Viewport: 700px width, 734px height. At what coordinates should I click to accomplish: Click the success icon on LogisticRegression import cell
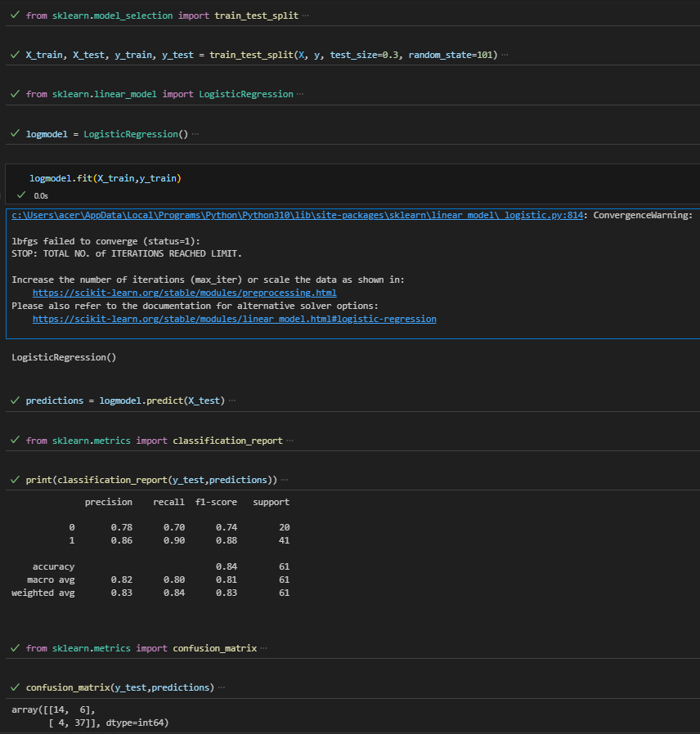15,94
